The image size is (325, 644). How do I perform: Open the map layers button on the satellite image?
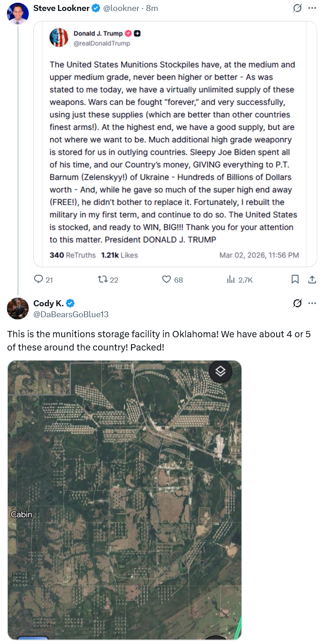click(220, 372)
